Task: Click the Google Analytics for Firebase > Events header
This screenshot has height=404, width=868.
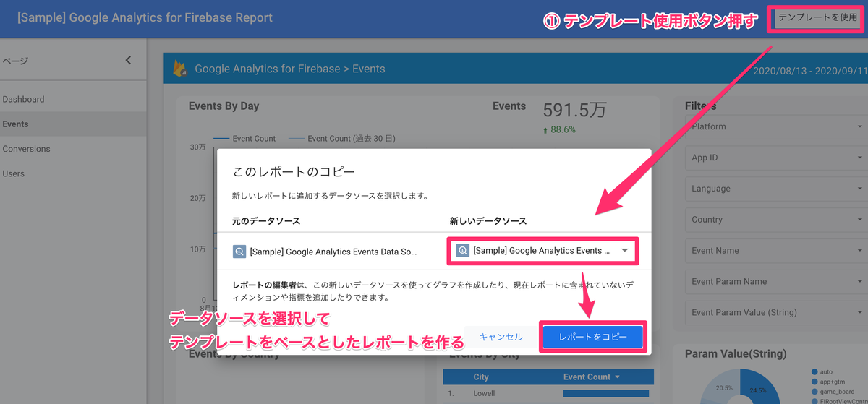Action: click(x=290, y=69)
